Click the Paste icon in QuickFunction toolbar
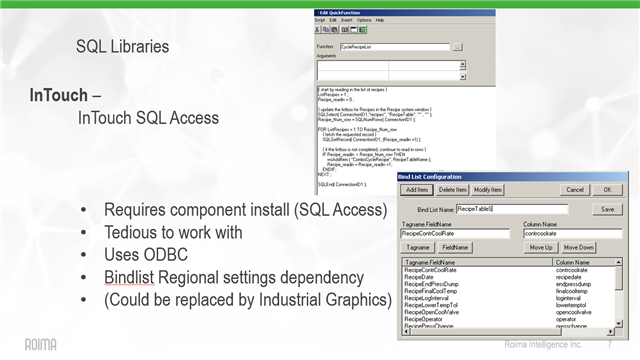 point(335,30)
